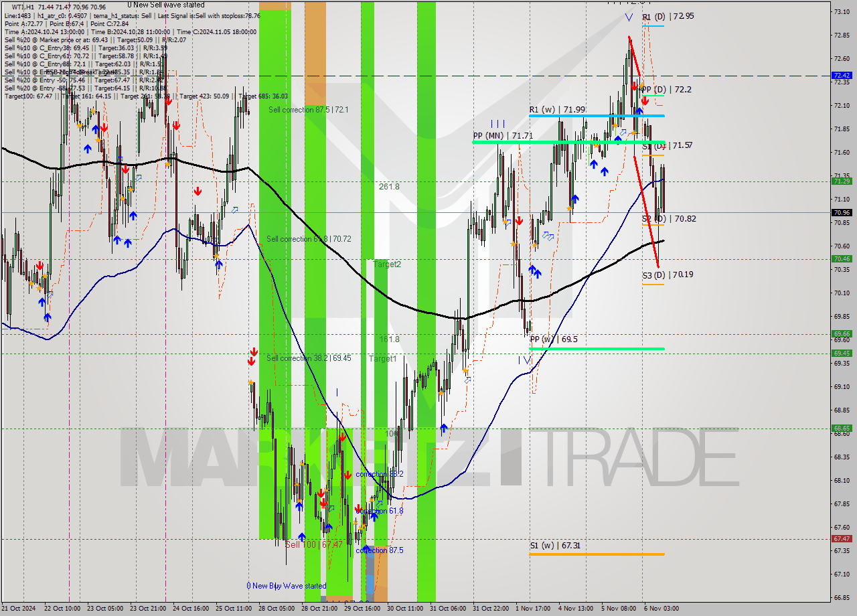This screenshot has width=857, height=616.
Task: Click the current price 70.96 tag
Action: pyautogui.click(x=842, y=212)
